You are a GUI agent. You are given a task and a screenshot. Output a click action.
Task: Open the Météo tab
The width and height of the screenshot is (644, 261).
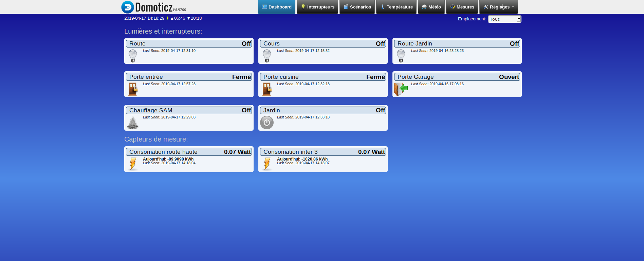(431, 7)
